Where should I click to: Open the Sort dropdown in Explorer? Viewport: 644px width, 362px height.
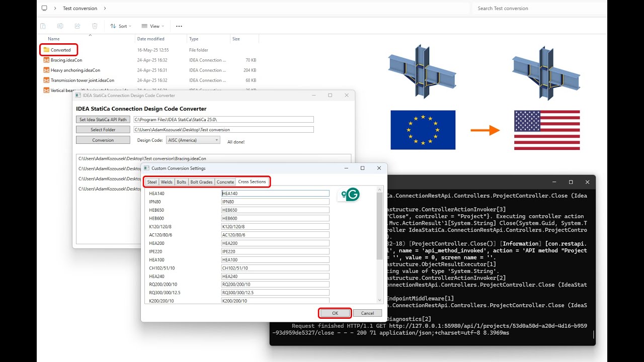[x=121, y=26]
